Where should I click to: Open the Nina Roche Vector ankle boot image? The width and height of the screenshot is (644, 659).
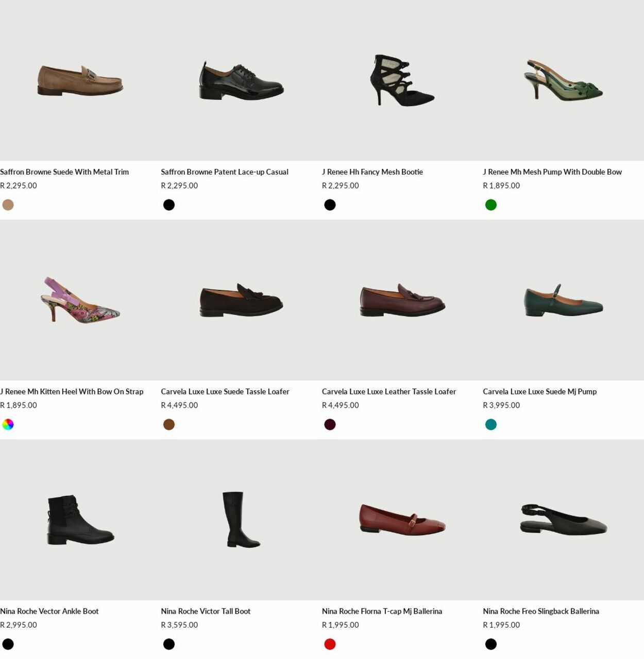[80, 519]
